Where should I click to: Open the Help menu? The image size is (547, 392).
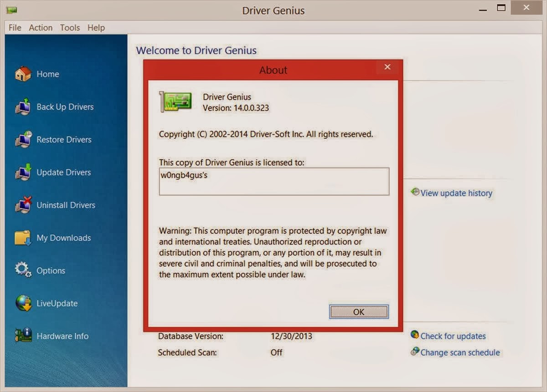[x=96, y=28]
